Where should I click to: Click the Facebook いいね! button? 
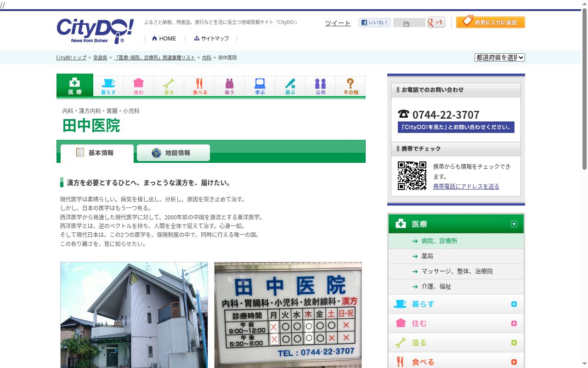pos(375,23)
